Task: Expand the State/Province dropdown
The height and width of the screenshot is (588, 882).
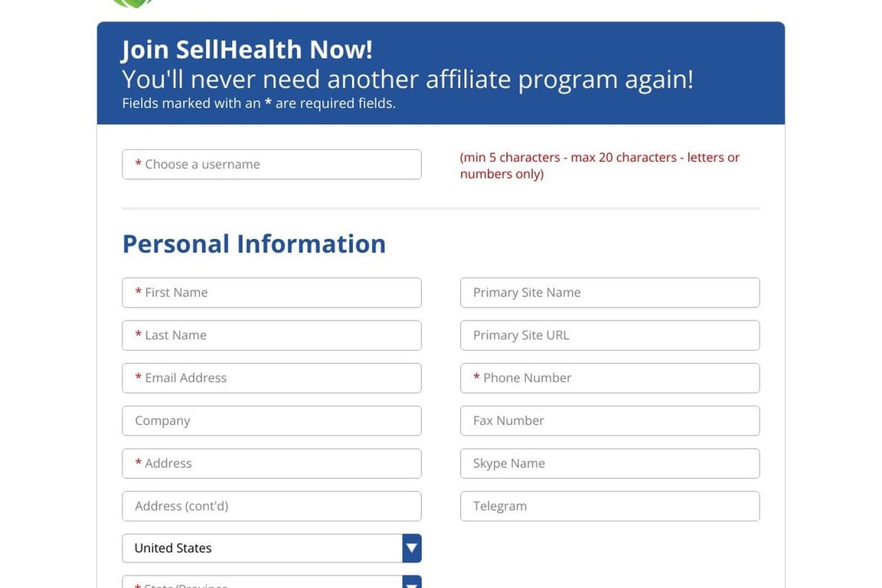Action: tap(262, 583)
